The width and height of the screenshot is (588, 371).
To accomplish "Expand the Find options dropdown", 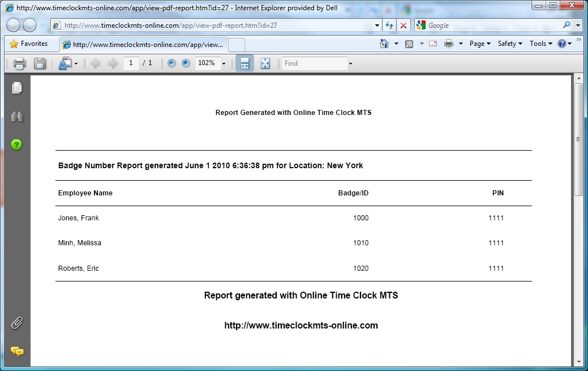I will (x=351, y=63).
